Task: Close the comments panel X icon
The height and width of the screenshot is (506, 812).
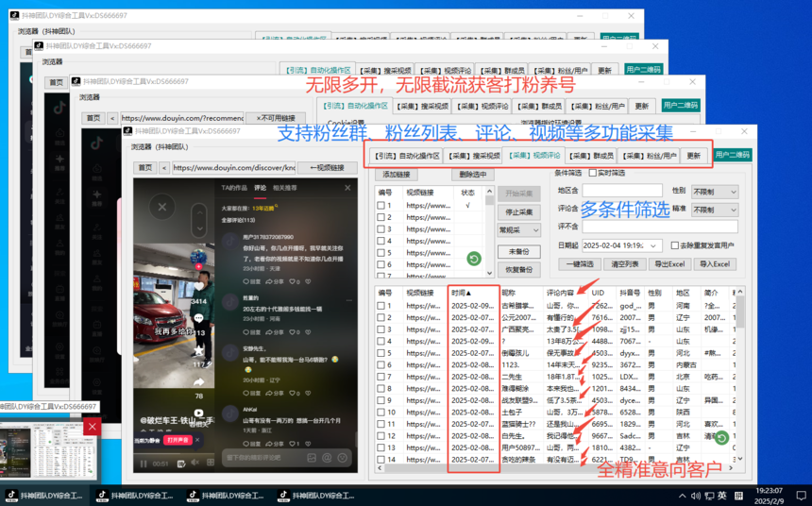Action: [347, 188]
